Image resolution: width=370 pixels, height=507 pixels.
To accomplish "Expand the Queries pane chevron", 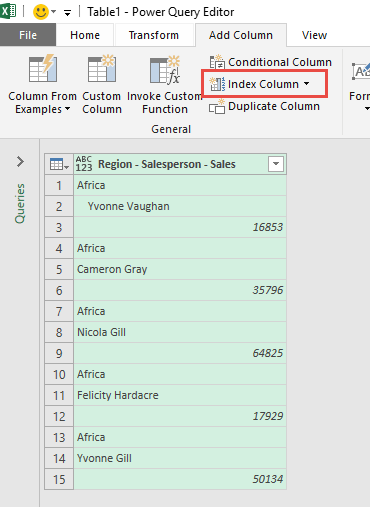I will point(20,162).
